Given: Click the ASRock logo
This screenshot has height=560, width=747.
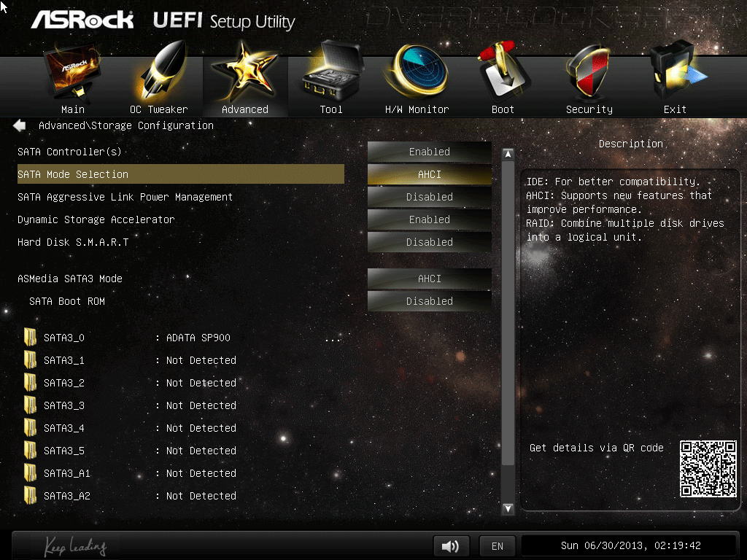Looking at the screenshot, I should point(82,20).
